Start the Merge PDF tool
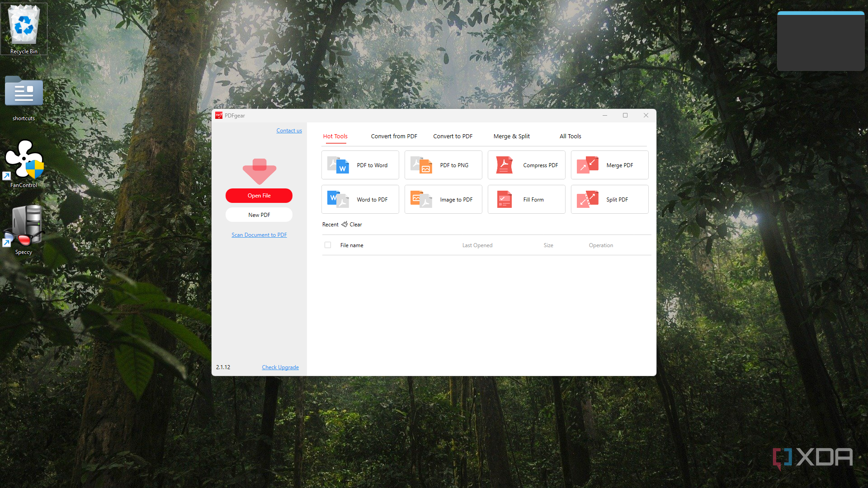Image resolution: width=868 pixels, height=488 pixels. (x=610, y=165)
